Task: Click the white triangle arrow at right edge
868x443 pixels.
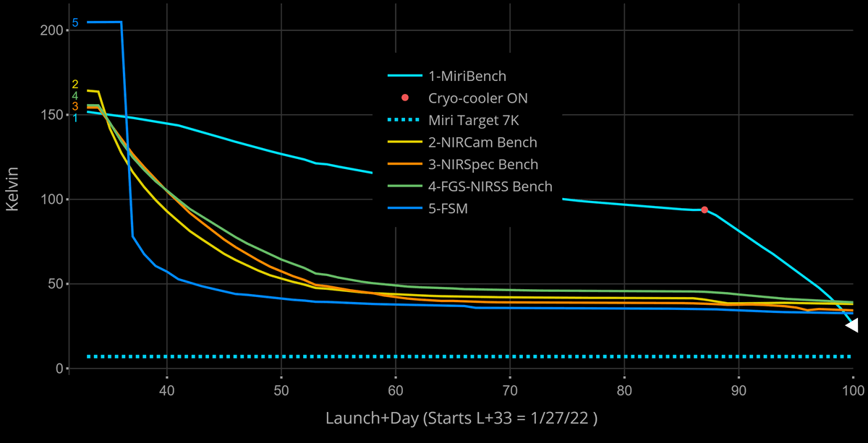Action: pos(851,325)
